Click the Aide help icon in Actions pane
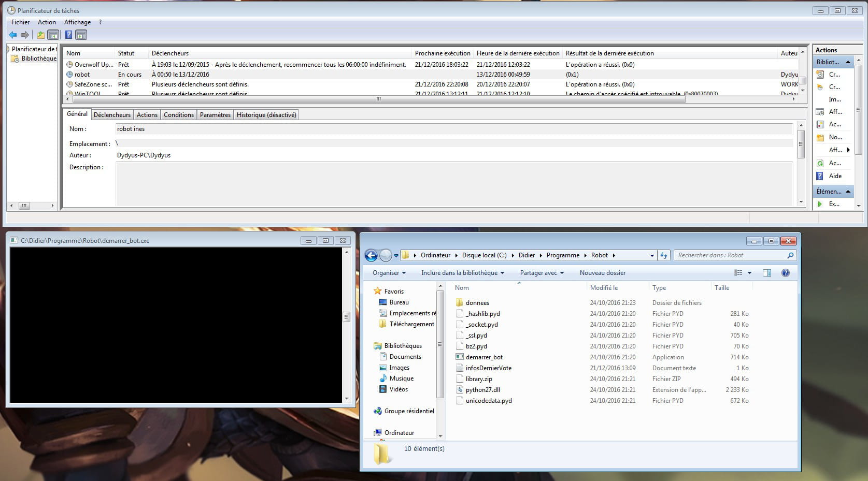This screenshot has height=481, width=868. [820, 176]
